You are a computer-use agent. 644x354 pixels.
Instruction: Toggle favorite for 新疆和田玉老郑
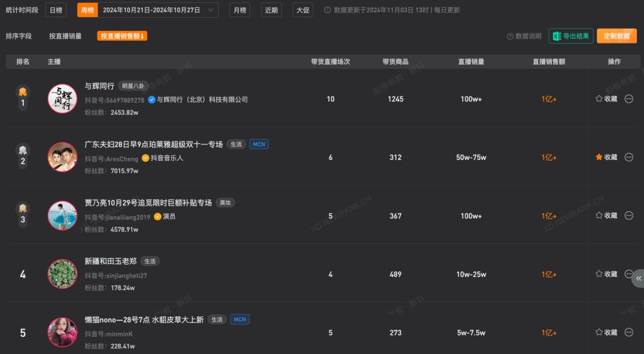[x=599, y=274]
